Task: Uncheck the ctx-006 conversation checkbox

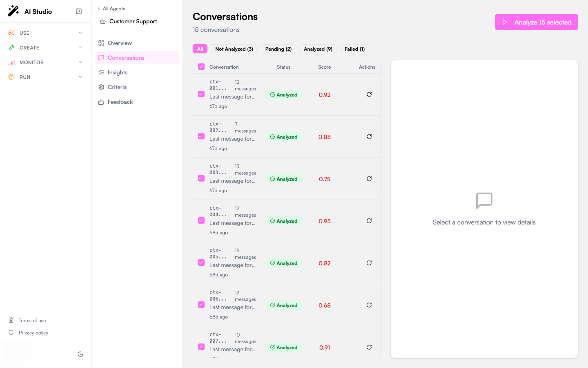Action: pyautogui.click(x=201, y=305)
